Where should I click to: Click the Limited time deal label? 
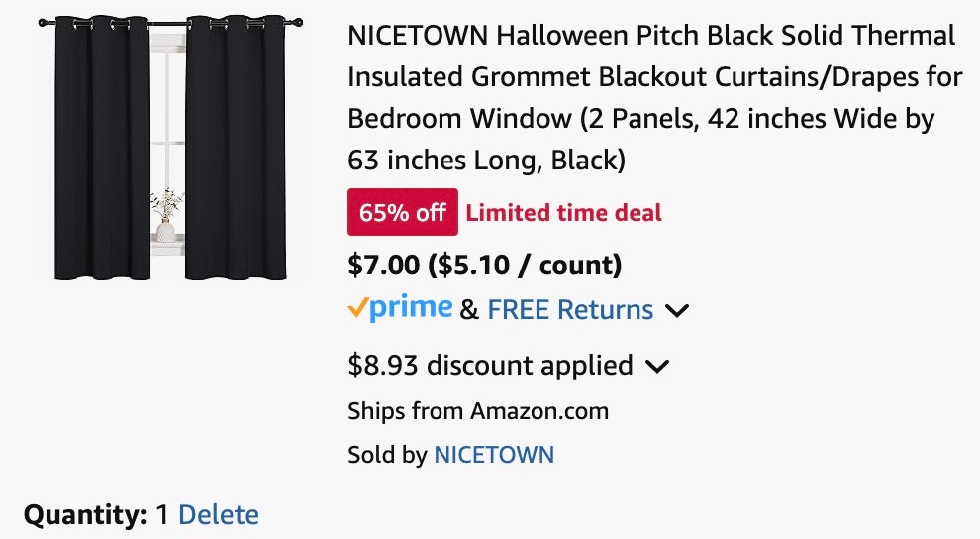pyautogui.click(x=563, y=212)
